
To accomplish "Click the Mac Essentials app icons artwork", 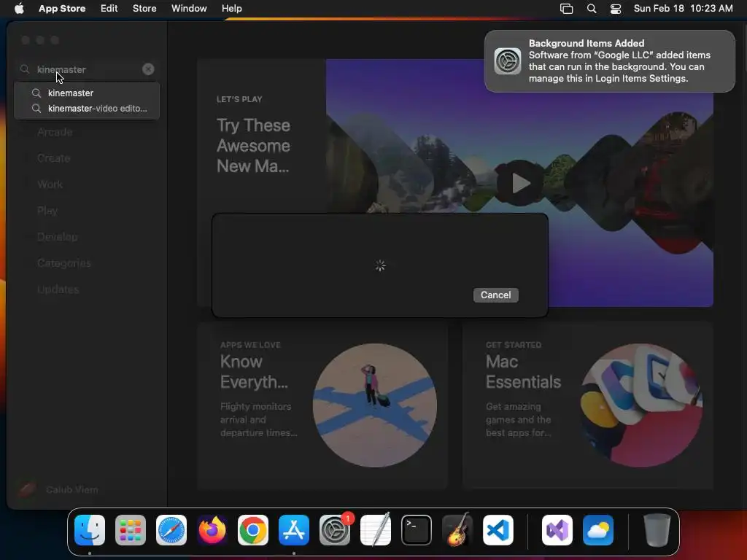I will (641, 405).
